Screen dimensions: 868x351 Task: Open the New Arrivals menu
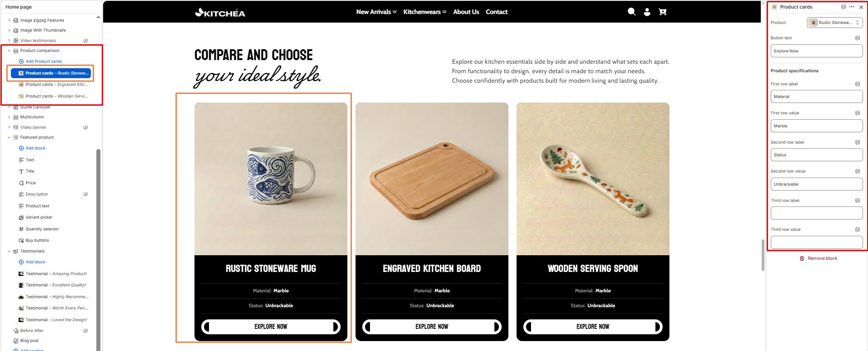pos(376,12)
